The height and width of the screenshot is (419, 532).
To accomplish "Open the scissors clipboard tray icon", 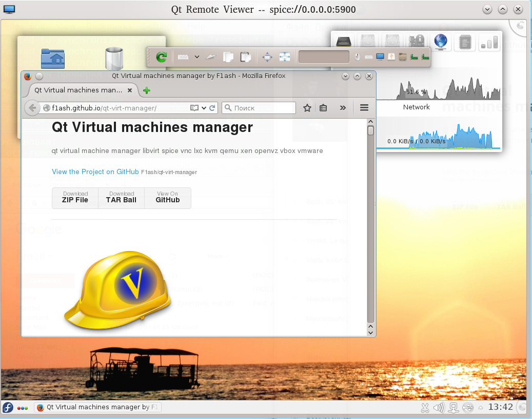I will click(x=425, y=408).
